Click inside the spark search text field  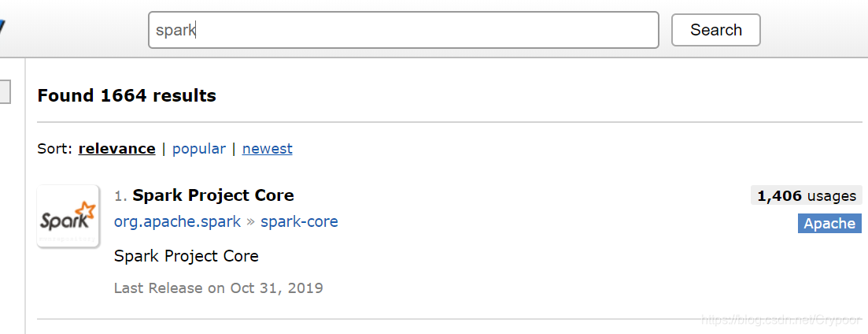[x=403, y=30]
